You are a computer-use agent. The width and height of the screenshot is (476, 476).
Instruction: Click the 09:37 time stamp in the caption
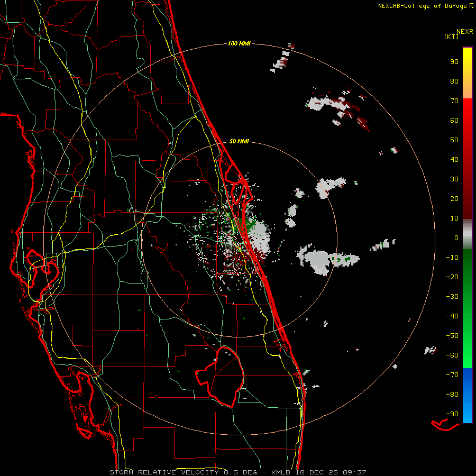[354, 472]
